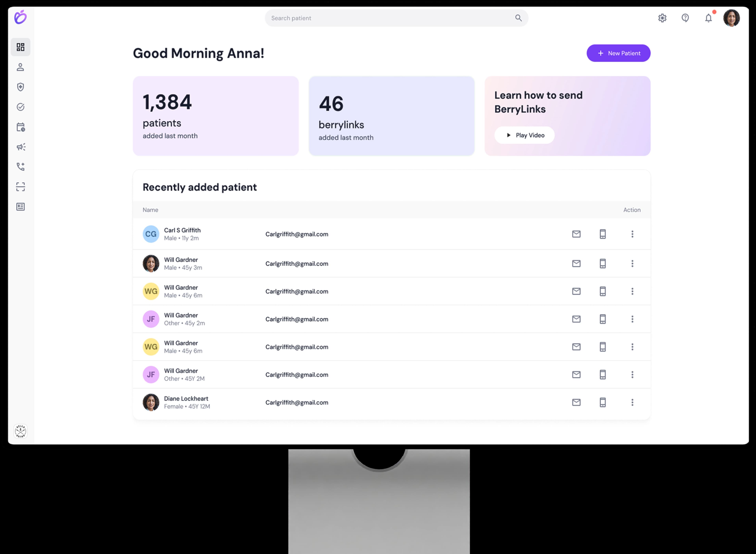Open the checkmark tasks icon in sidebar
Screen dimensions: 756x554
[x=20, y=107]
